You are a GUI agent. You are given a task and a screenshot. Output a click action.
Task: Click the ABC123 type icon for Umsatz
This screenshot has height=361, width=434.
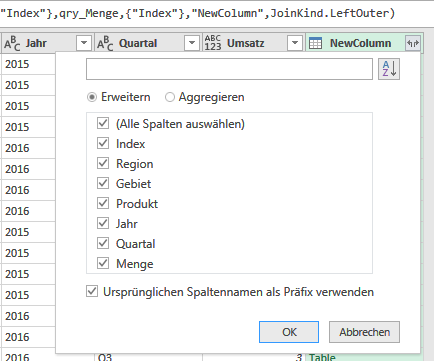point(213,43)
